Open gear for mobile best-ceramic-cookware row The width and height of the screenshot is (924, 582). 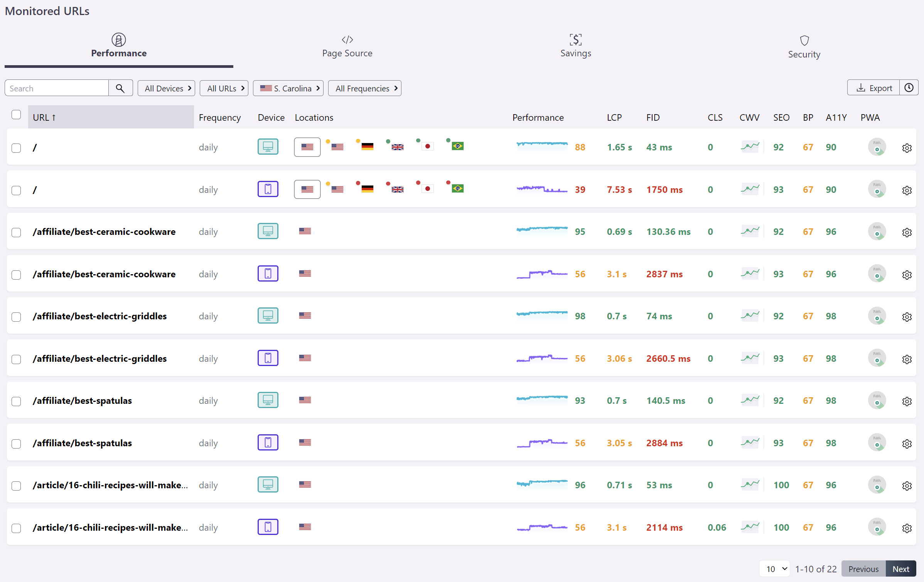click(907, 275)
